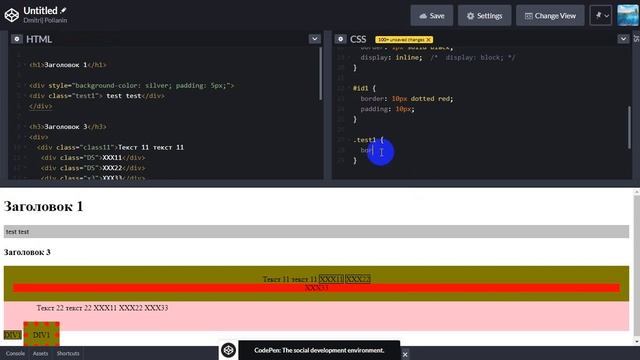Open the pin dropdown button
The height and width of the screenshot is (360, 640).
(x=601, y=16)
